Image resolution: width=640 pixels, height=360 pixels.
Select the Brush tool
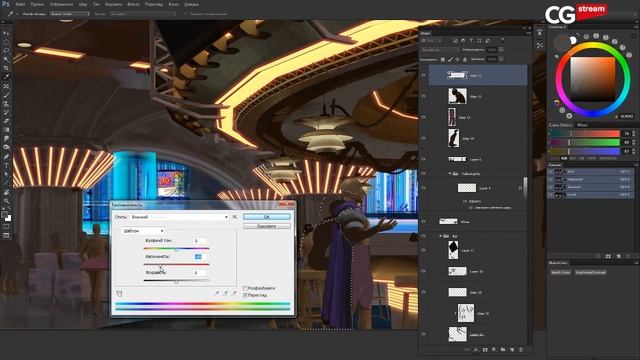click(x=6, y=95)
